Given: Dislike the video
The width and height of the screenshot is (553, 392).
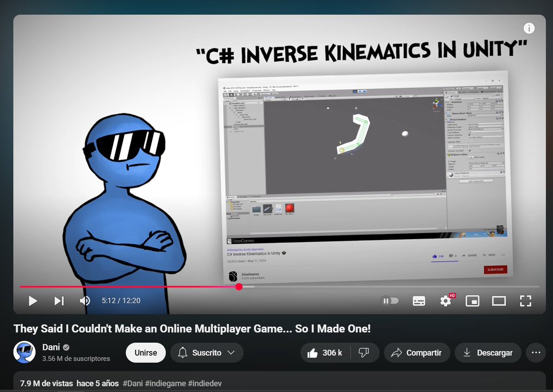Looking at the screenshot, I should pos(364,353).
